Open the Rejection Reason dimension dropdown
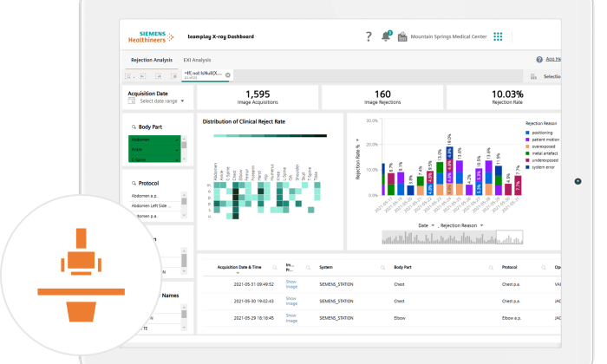This screenshot has height=364, width=607. 463,224
